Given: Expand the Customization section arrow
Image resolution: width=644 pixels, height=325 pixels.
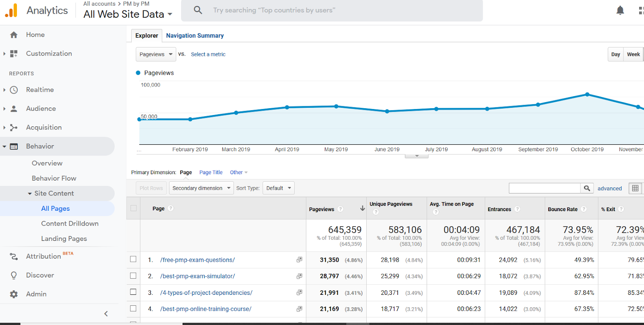Looking at the screenshot, I should (4, 53).
